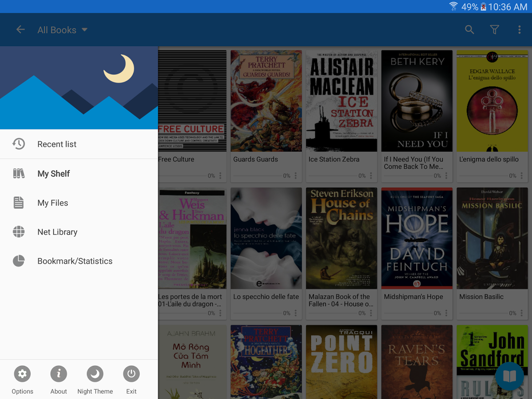
Task: Expand the All Books dropdown
Action: [x=63, y=30]
